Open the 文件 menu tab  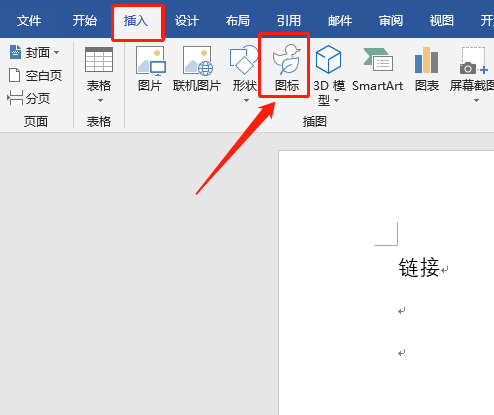[29, 21]
